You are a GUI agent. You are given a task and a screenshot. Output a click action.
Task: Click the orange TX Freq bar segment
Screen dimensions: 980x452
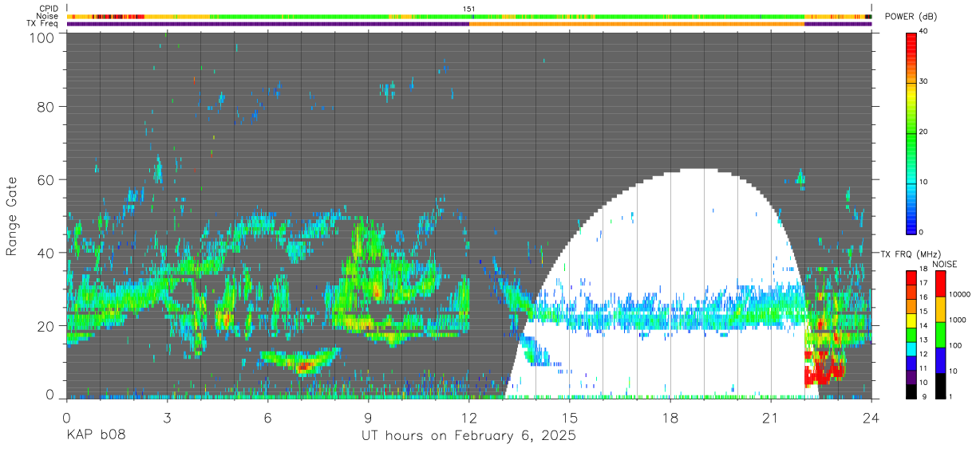coord(636,24)
